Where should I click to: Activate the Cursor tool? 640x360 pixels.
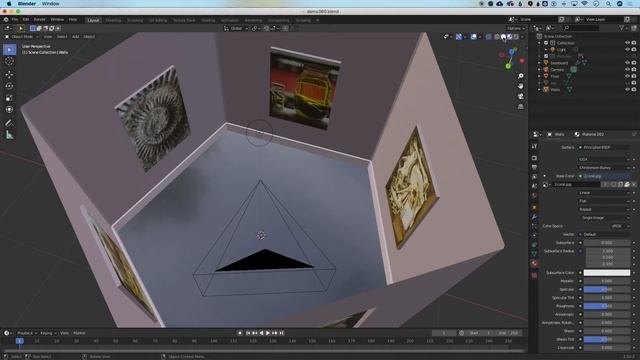pos(9,61)
